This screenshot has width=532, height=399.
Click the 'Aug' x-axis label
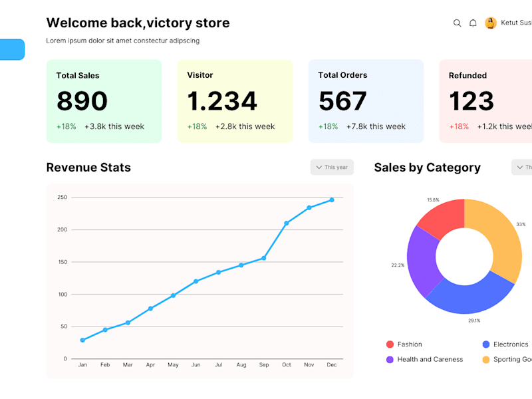(241, 364)
